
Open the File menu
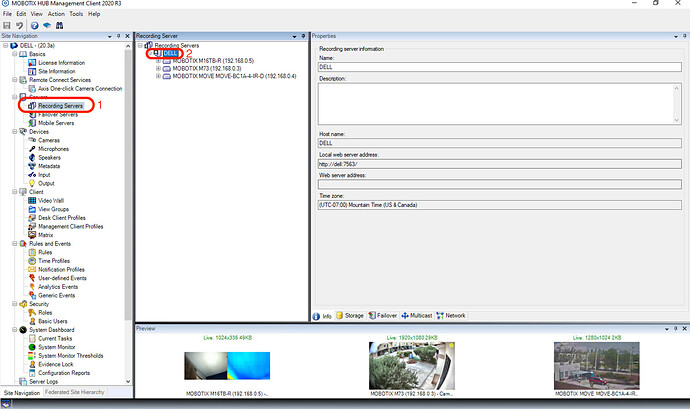(x=7, y=14)
